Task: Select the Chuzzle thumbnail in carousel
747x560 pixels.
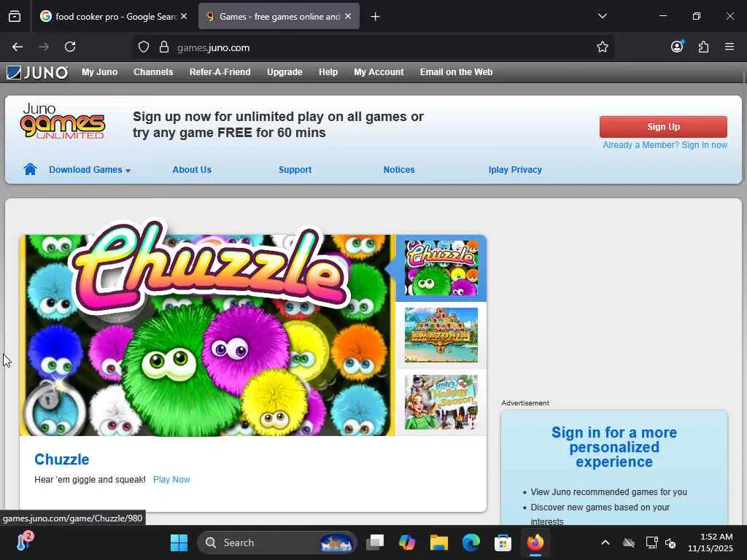Action: (x=441, y=268)
